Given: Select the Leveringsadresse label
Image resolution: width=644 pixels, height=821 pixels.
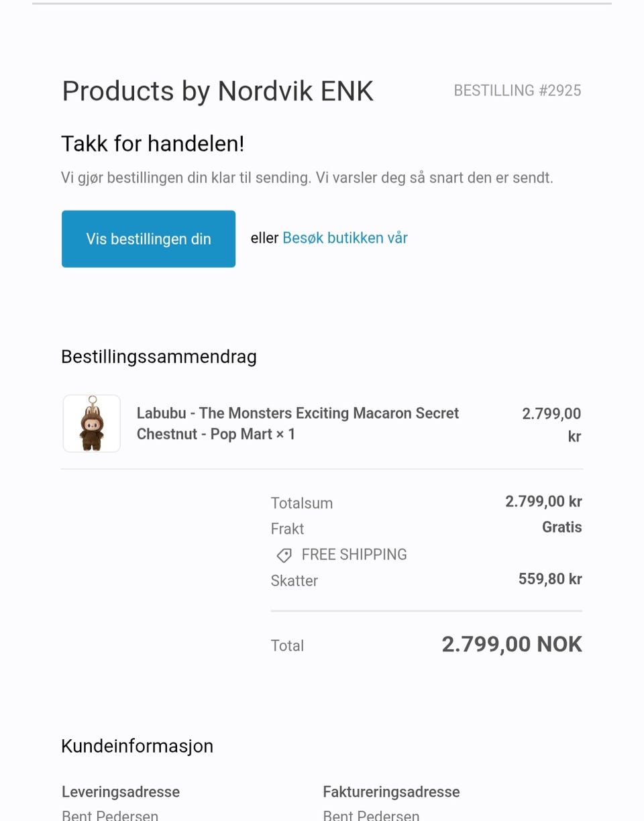Looking at the screenshot, I should click(121, 791).
